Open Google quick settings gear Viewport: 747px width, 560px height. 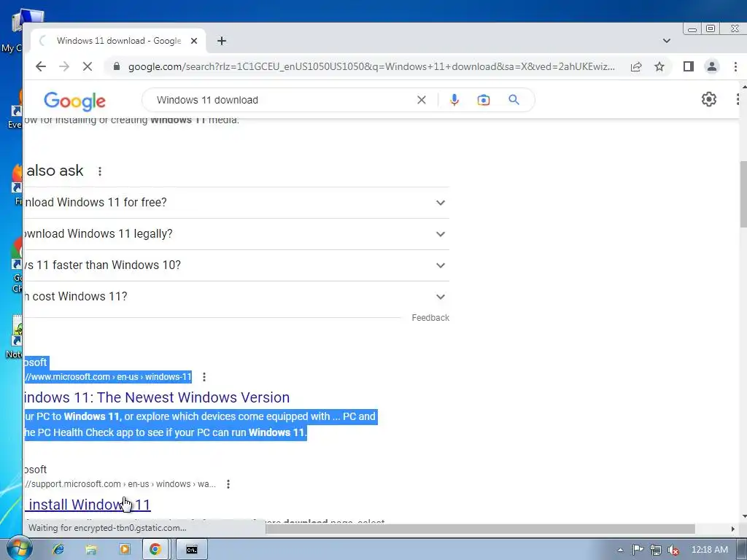coord(709,99)
